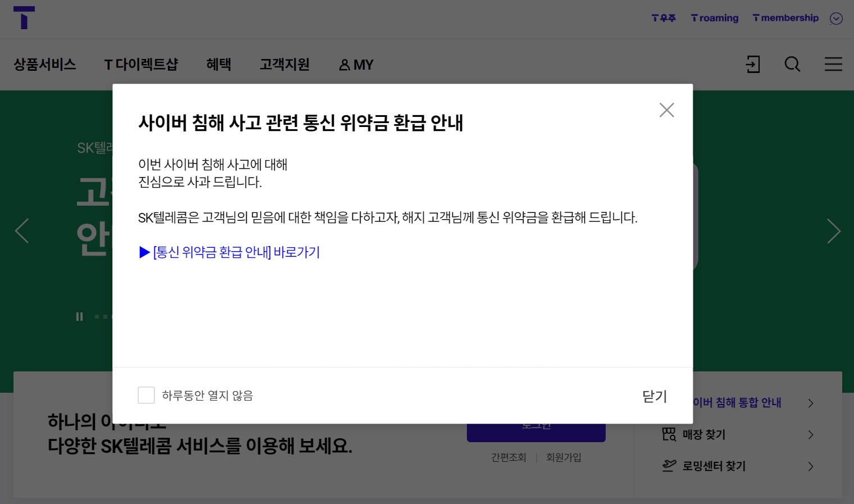Image resolution: width=854 pixels, height=504 pixels.
Task: Open the 고객지원 menu
Action: pos(284,65)
